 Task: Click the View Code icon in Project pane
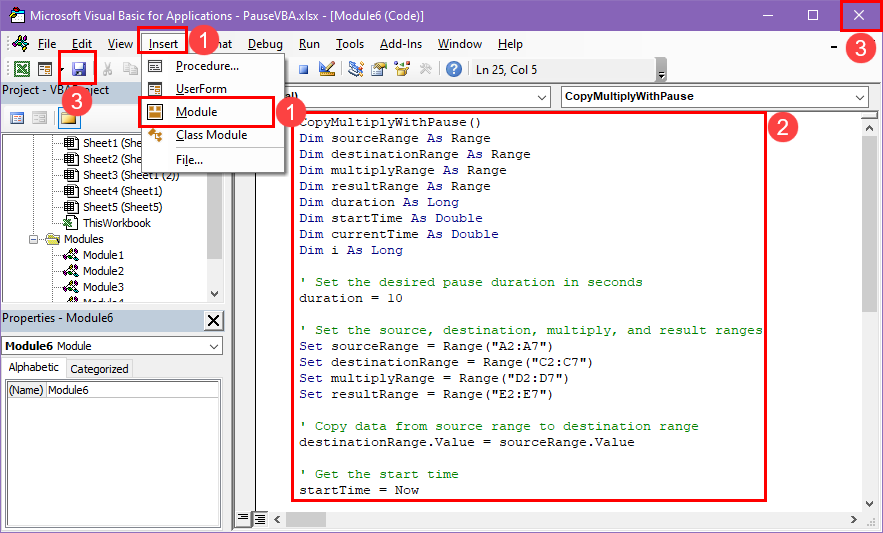click(17, 118)
